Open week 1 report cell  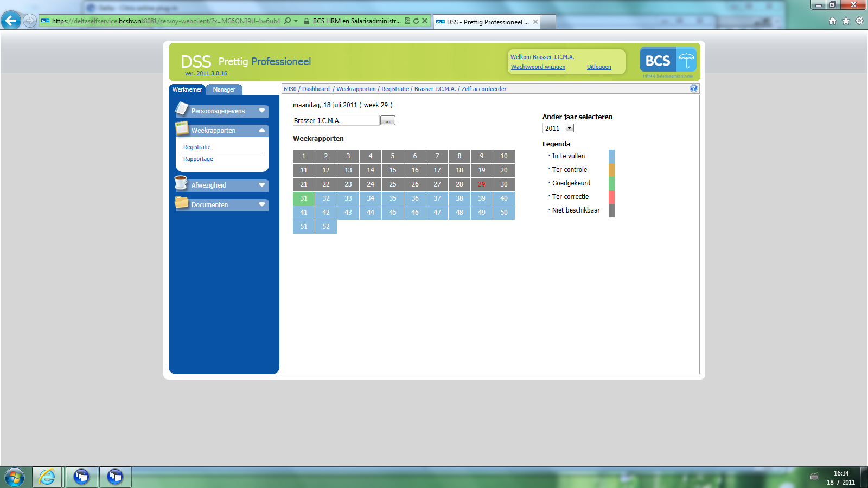[304, 156]
